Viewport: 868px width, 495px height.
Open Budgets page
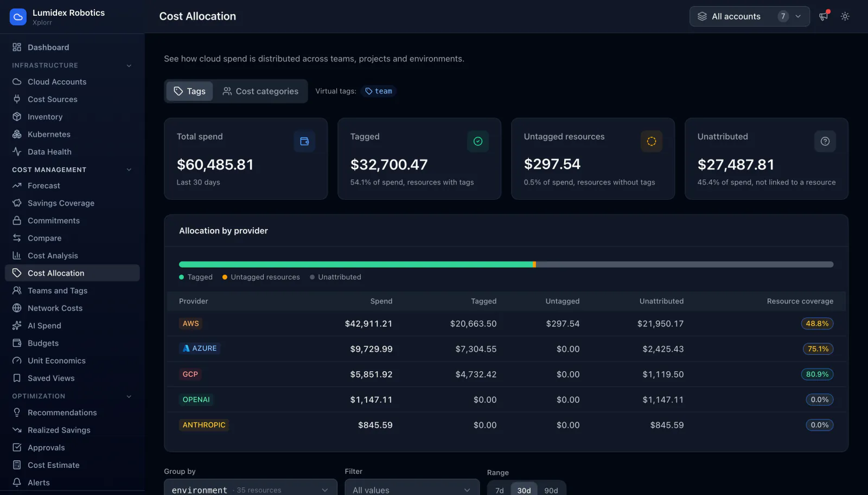pyautogui.click(x=72, y=343)
